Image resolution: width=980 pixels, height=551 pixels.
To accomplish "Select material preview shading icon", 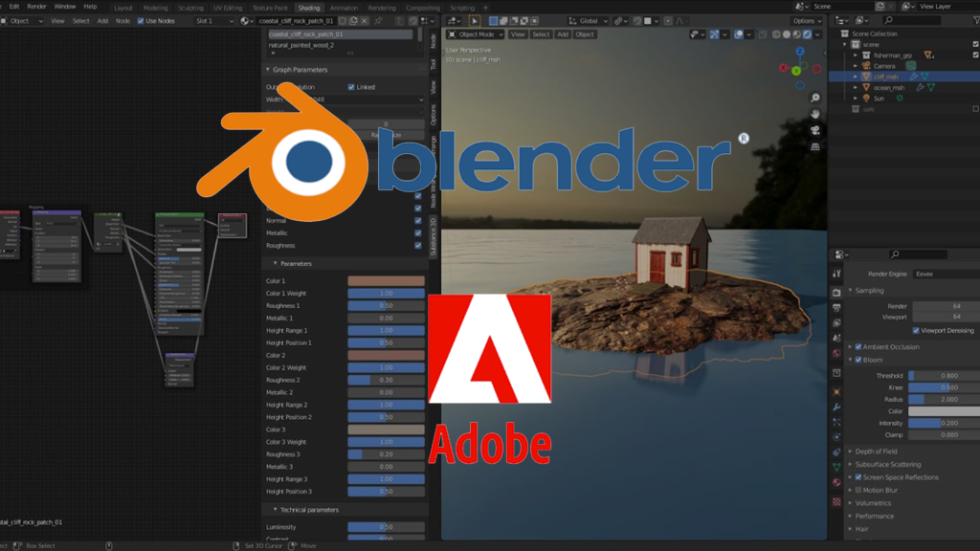I will click(797, 34).
